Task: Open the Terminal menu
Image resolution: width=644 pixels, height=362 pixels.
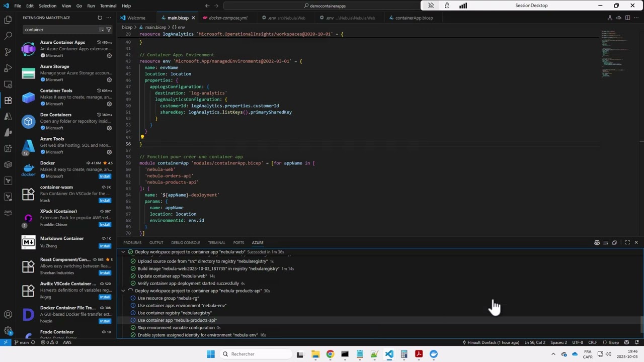Action: pos(108,6)
